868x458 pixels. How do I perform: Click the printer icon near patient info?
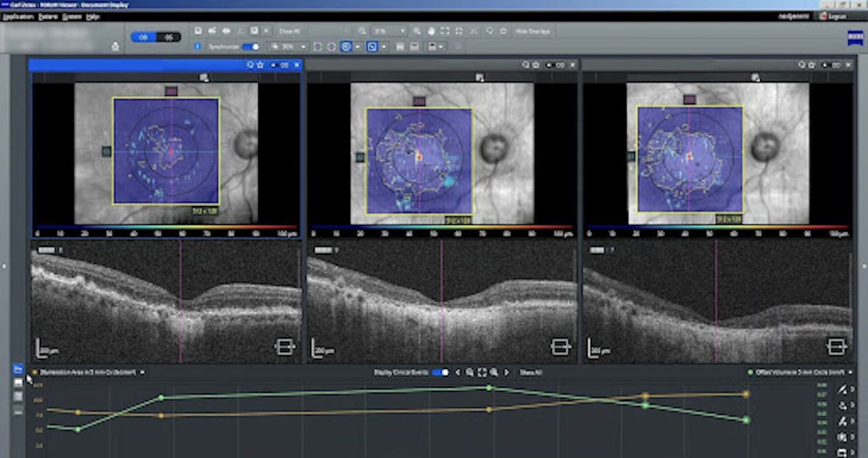(115, 47)
